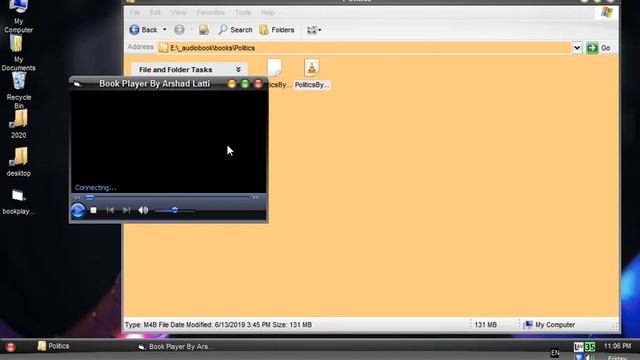640x360 pixels.
Task: Skip to next track in Book Player
Action: click(x=127, y=210)
